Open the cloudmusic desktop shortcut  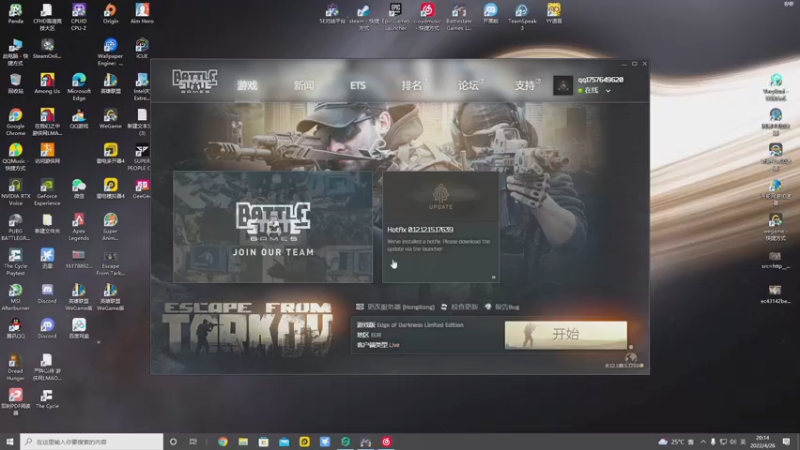click(x=427, y=16)
